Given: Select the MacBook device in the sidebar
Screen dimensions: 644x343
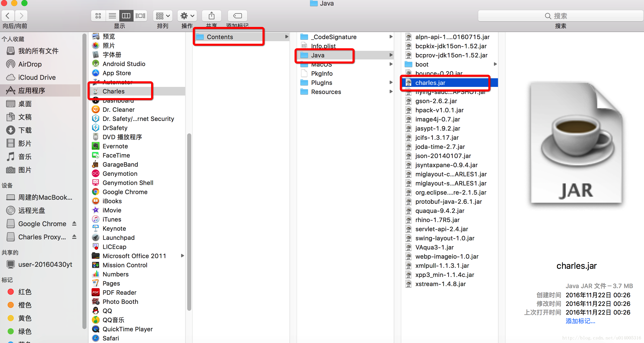Looking at the screenshot, I should point(41,197).
